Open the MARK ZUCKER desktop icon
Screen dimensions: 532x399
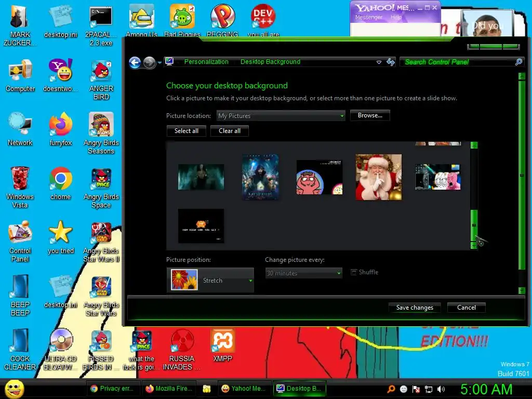(20, 26)
